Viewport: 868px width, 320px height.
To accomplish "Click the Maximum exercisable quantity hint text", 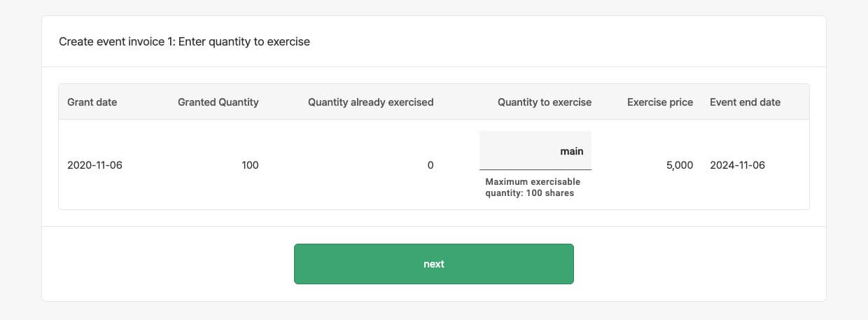I will [x=533, y=182].
